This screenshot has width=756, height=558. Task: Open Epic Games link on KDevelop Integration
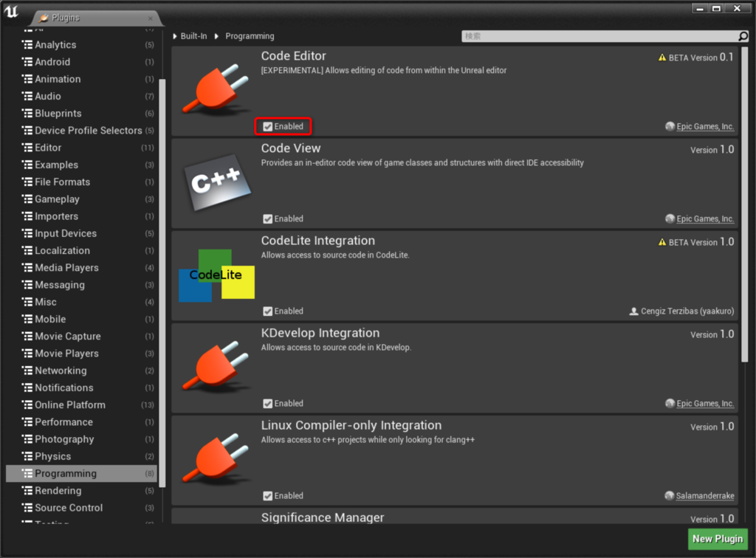point(705,403)
